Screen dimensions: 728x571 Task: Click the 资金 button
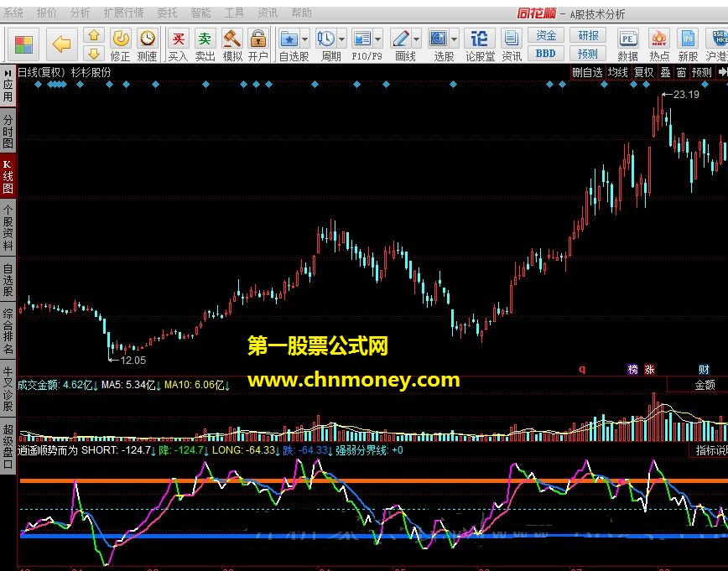pyautogui.click(x=545, y=35)
